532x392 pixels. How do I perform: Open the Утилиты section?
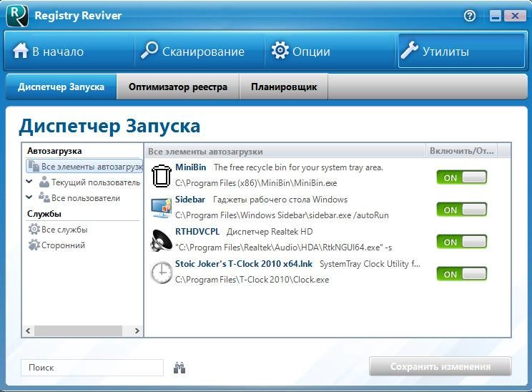[x=461, y=51]
